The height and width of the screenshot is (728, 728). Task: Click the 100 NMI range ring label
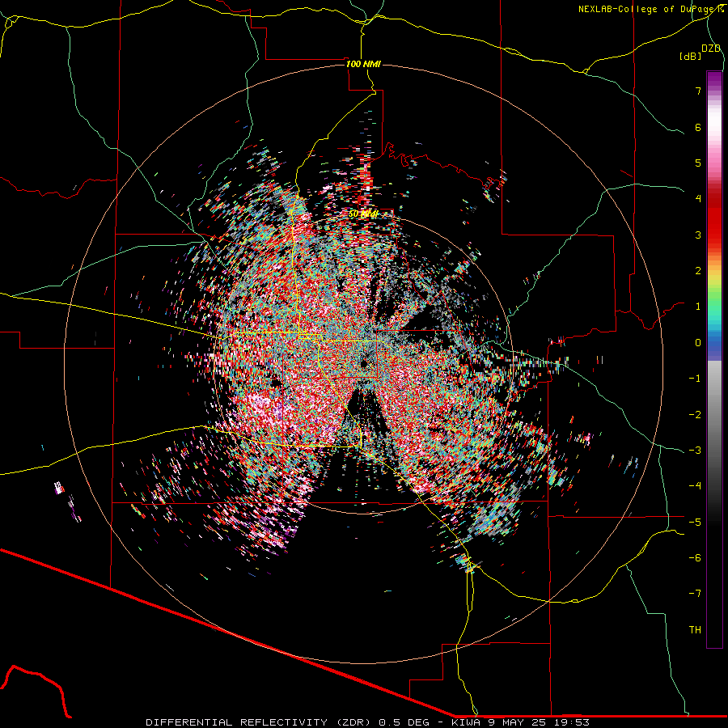[x=363, y=64]
